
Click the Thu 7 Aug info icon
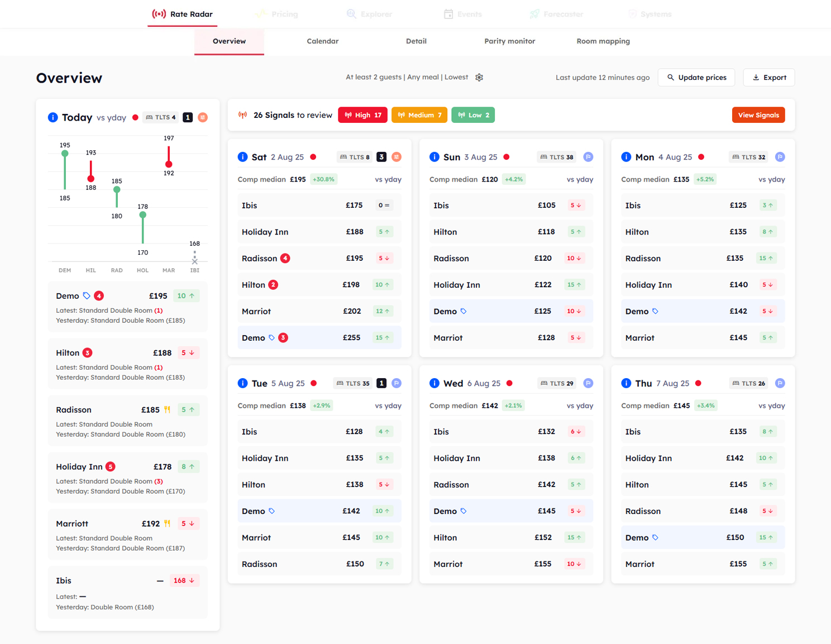point(626,383)
